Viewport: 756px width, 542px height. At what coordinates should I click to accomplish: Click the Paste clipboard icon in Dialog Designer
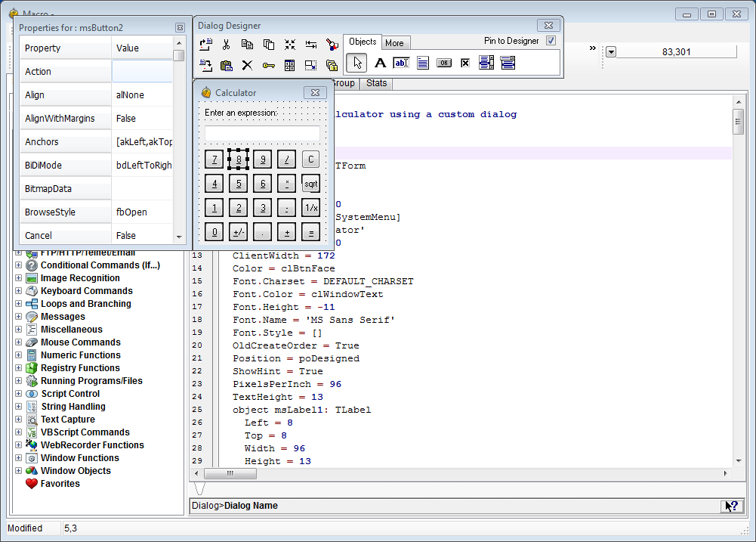226,65
